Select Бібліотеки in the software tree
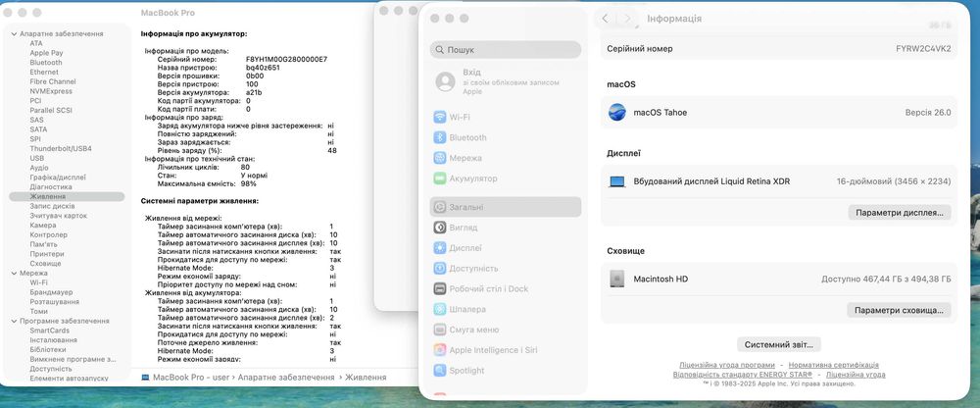 47,349
